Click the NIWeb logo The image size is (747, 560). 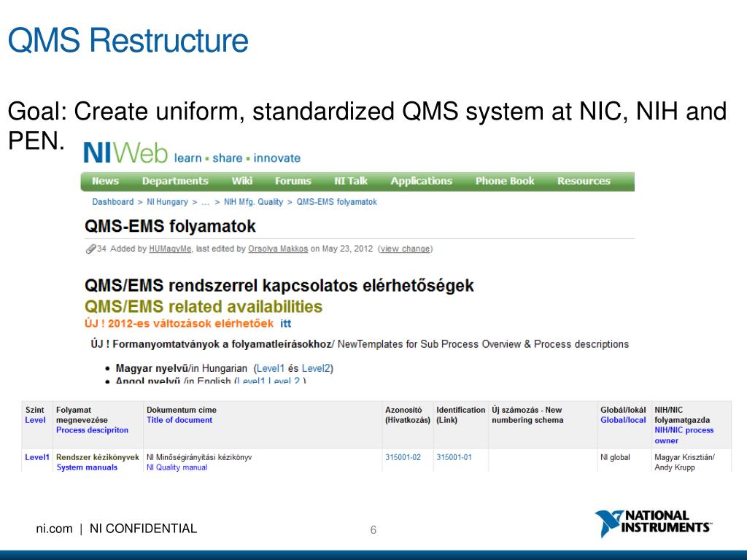coord(125,153)
